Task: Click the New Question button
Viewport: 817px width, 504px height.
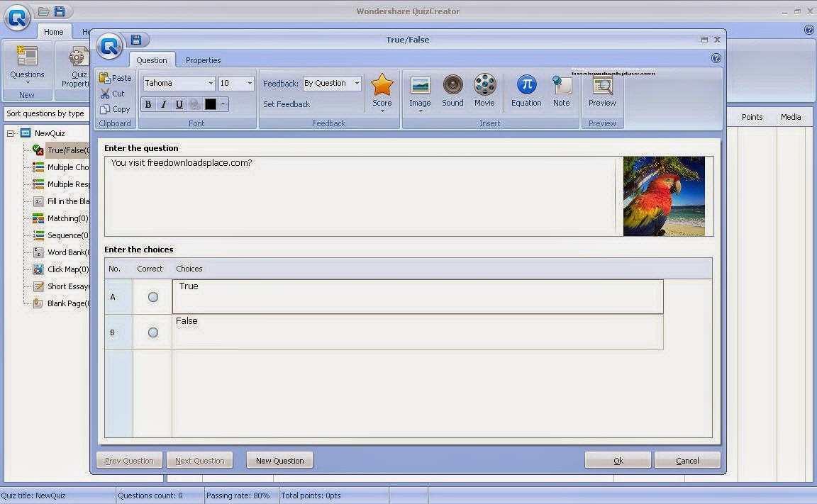Action: coord(280,460)
